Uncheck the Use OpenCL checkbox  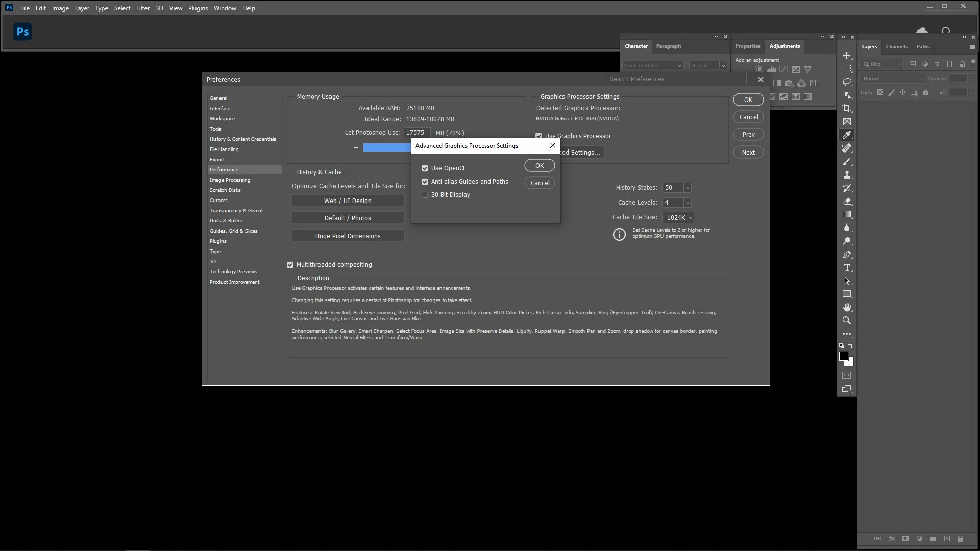click(x=425, y=168)
